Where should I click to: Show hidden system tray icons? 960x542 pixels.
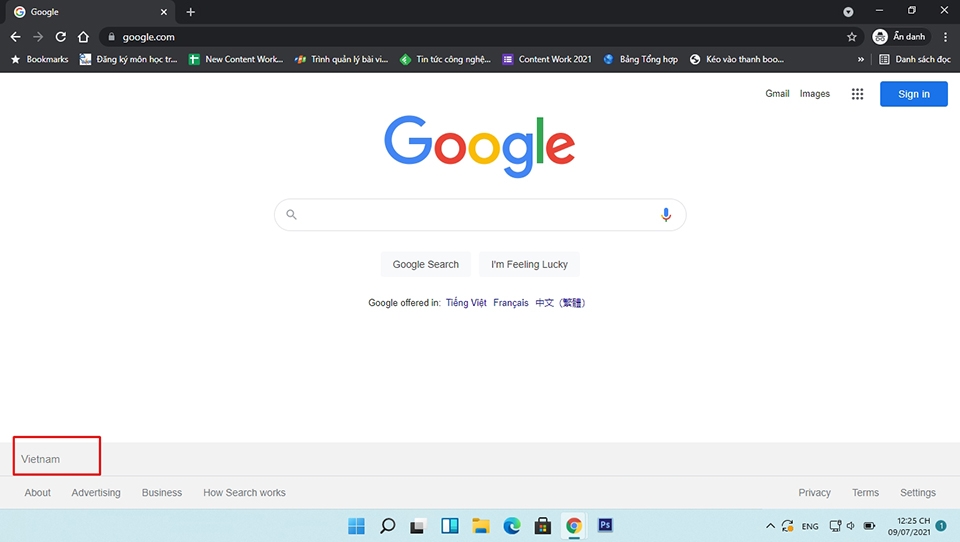(770, 525)
